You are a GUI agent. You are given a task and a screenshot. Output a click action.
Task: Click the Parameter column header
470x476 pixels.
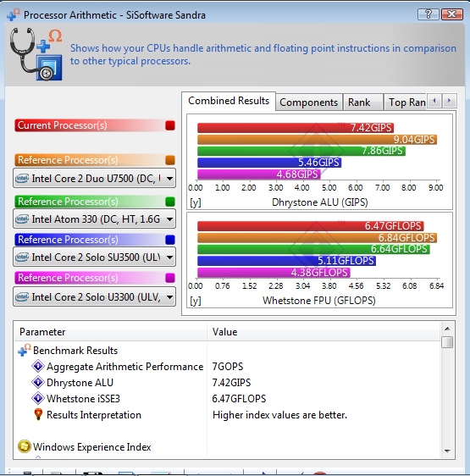[111, 332]
